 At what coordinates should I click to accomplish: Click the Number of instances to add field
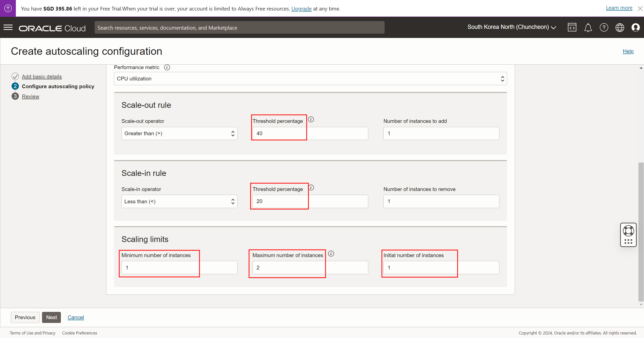(441, 133)
